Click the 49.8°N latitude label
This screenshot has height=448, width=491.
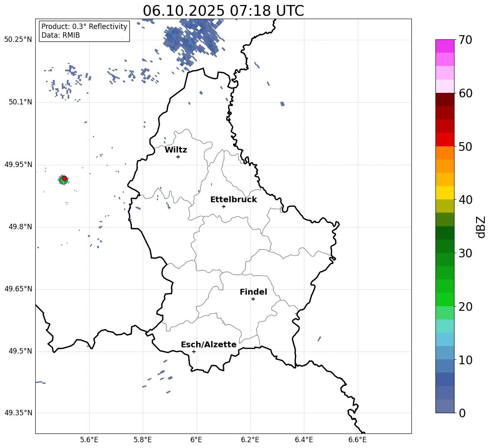pyautogui.click(x=20, y=227)
